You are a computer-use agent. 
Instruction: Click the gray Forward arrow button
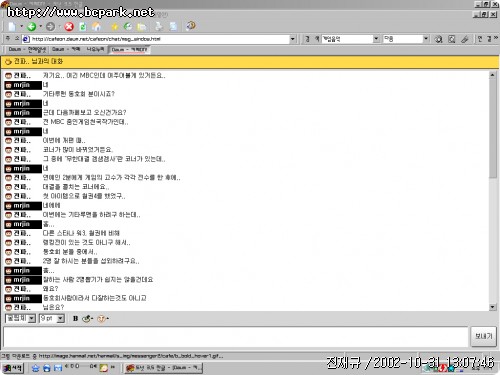tap(50, 26)
